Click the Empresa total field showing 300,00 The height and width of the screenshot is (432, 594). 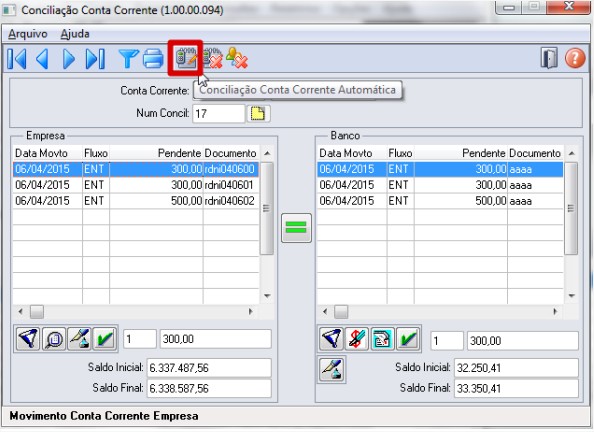click(216, 339)
